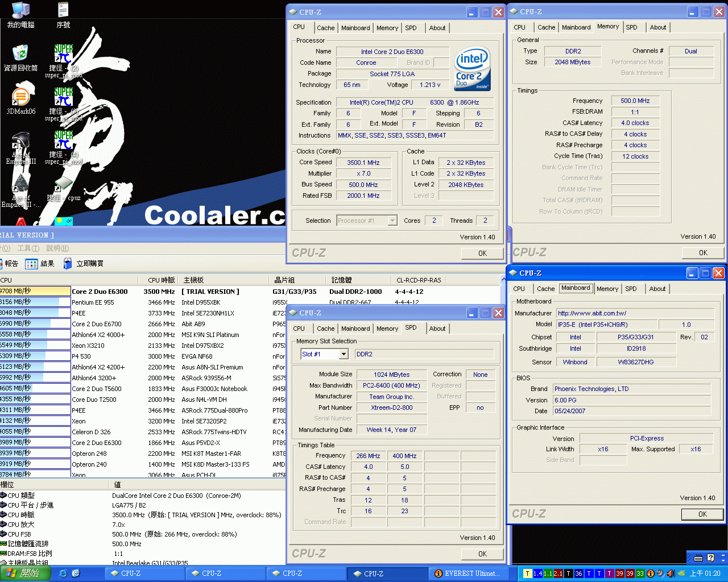Click the NVIDIA tray icon
The width and height of the screenshot is (728, 582).
pos(681,573)
